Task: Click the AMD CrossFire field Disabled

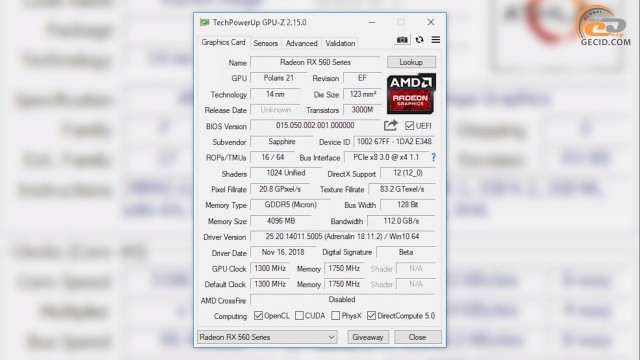Action: 342,300
